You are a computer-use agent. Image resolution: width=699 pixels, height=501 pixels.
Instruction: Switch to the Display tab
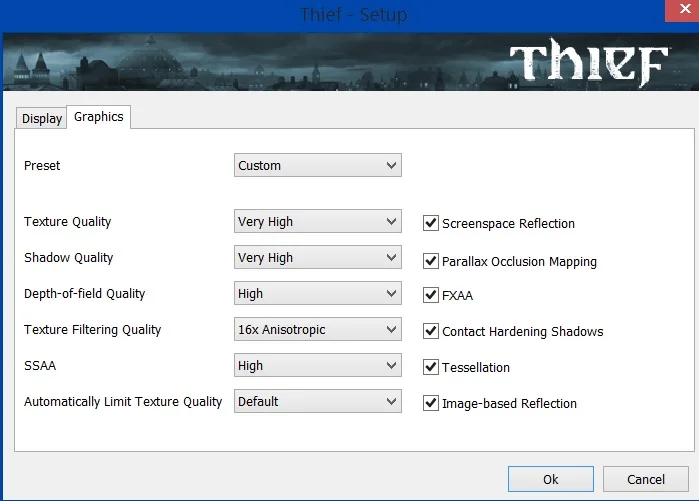41,118
